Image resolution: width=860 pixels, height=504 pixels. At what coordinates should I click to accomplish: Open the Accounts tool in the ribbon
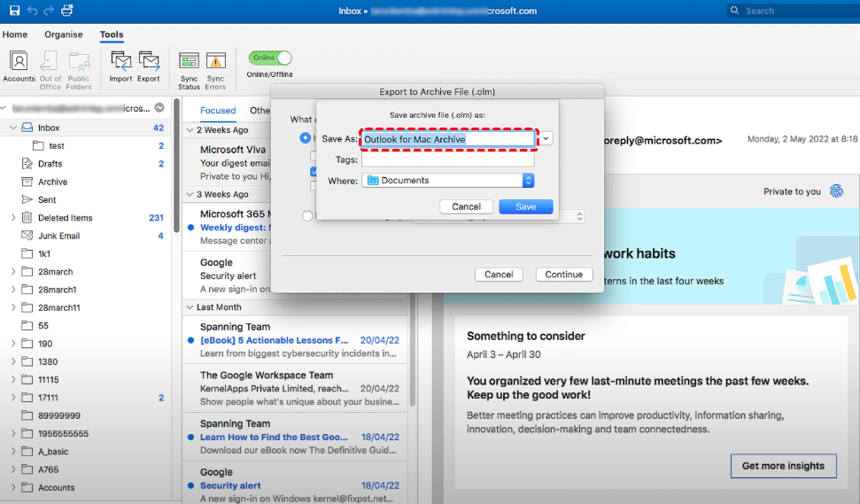pyautogui.click(x=19, y=67)
